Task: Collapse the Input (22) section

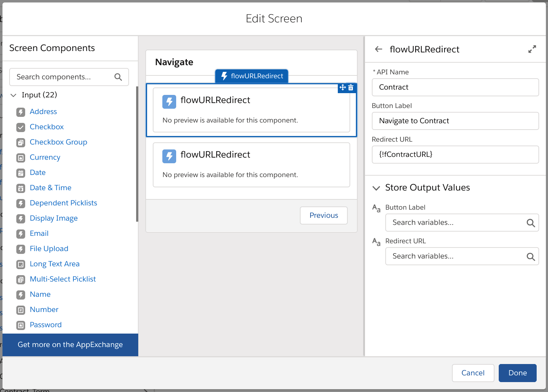Action: pyautogui.click(x=13, y=95)
